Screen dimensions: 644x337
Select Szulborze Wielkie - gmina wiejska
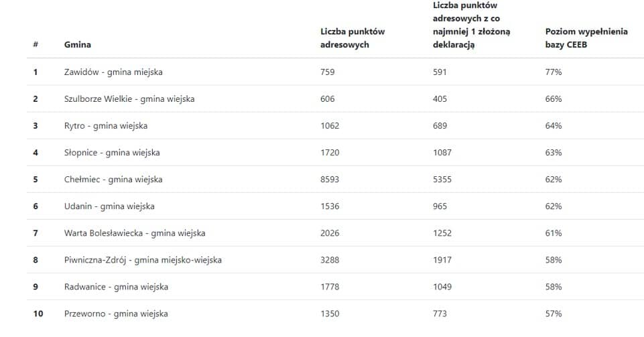(129, 98)
